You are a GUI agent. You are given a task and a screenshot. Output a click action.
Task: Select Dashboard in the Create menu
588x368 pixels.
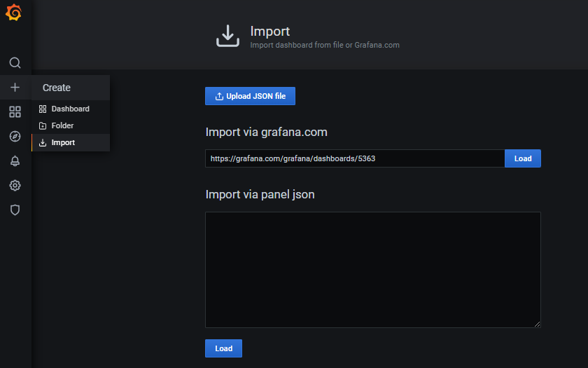coord(71,109)
